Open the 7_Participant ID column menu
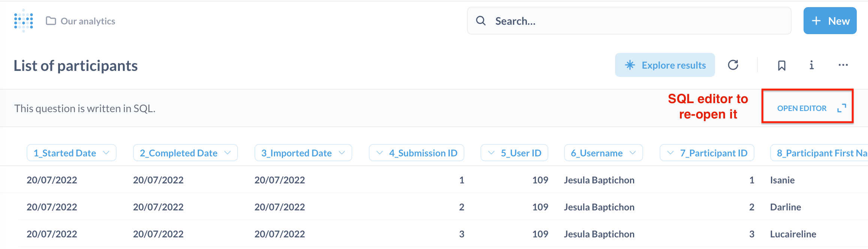 point(707,153)
